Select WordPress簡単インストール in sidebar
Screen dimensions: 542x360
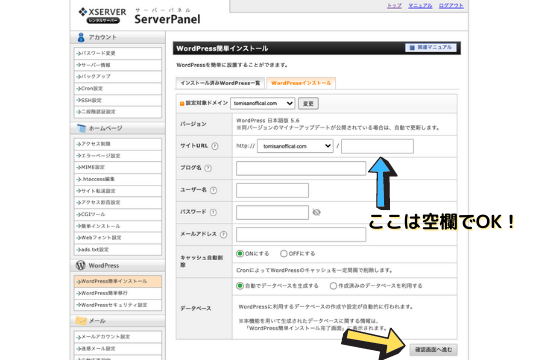(x=118, y=281)
